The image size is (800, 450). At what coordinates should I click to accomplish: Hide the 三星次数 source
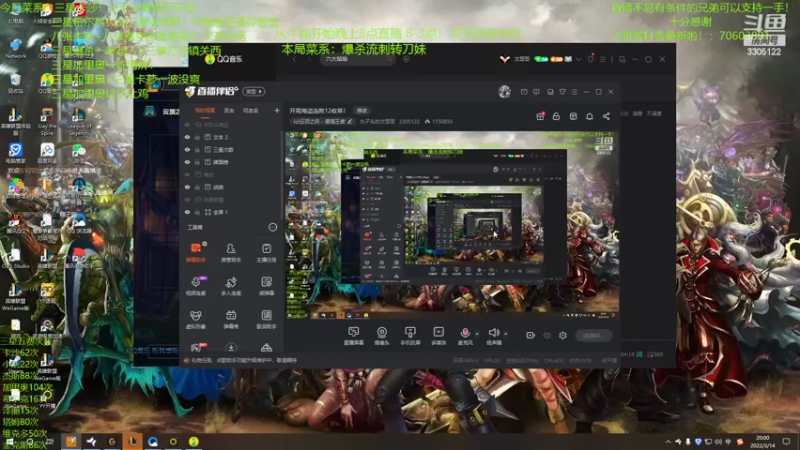(187, 150)
